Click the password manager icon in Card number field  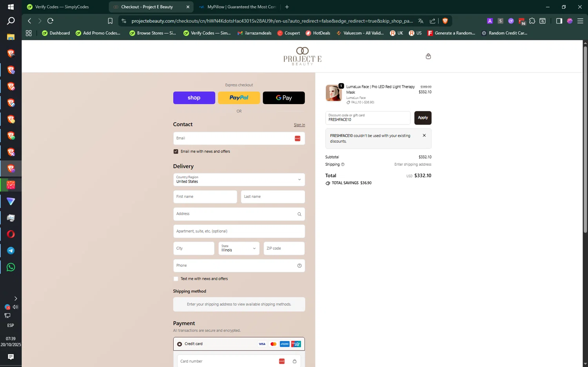[281, 361]
